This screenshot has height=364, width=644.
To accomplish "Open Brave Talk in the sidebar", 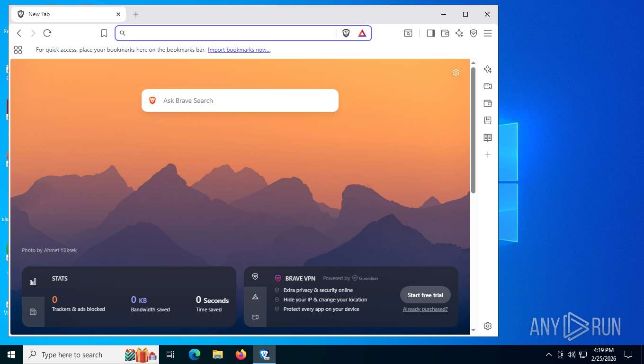I will point(488,86).
